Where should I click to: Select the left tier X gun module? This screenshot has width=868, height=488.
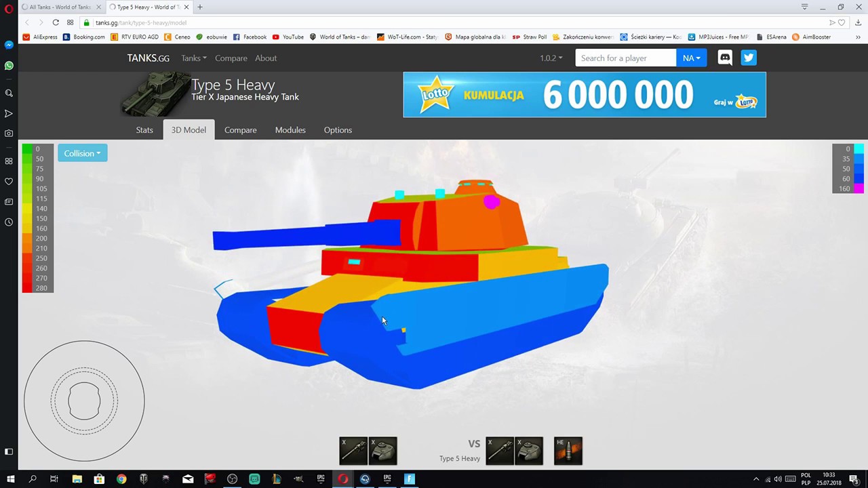click(x=354, y=451)
